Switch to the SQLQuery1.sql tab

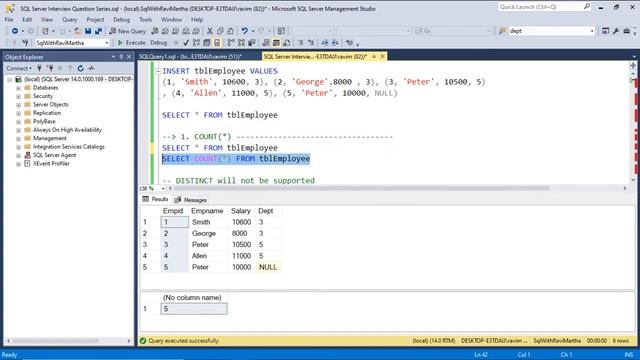click(x=190, y=56)
